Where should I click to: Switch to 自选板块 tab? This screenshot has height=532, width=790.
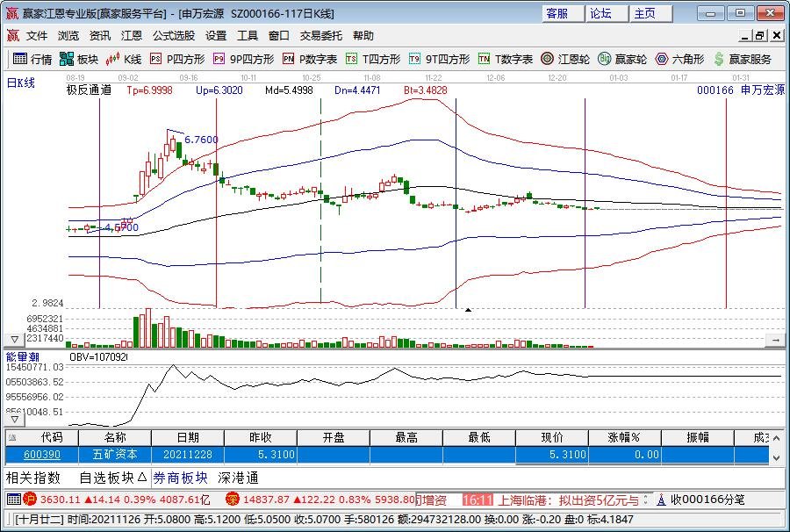pyautogui.click(x=113, y=477)
